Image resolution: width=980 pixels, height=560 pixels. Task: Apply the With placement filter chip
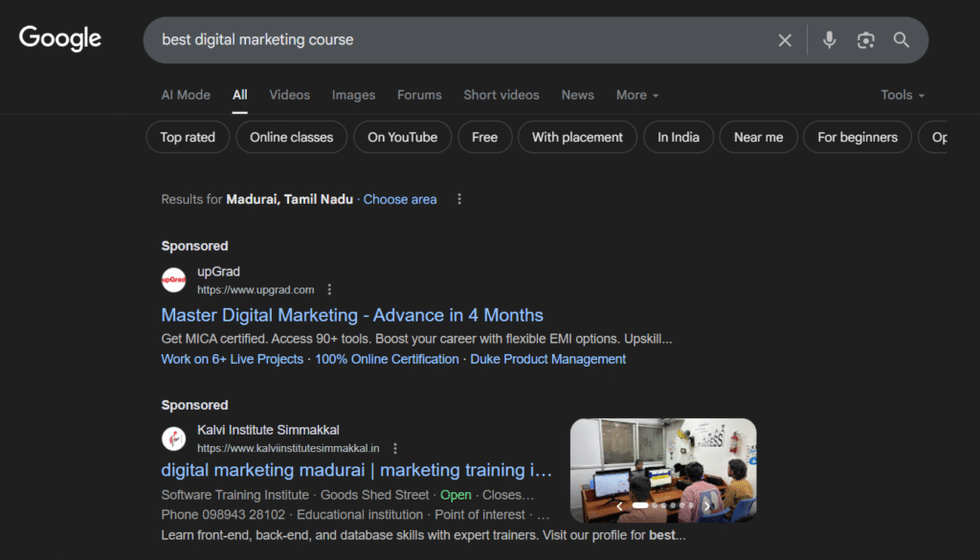577,137
